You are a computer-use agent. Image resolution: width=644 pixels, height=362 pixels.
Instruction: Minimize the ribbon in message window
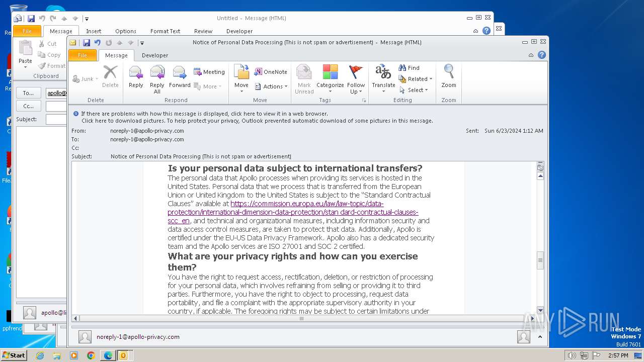pyautogui.click(x=531, y=55)
